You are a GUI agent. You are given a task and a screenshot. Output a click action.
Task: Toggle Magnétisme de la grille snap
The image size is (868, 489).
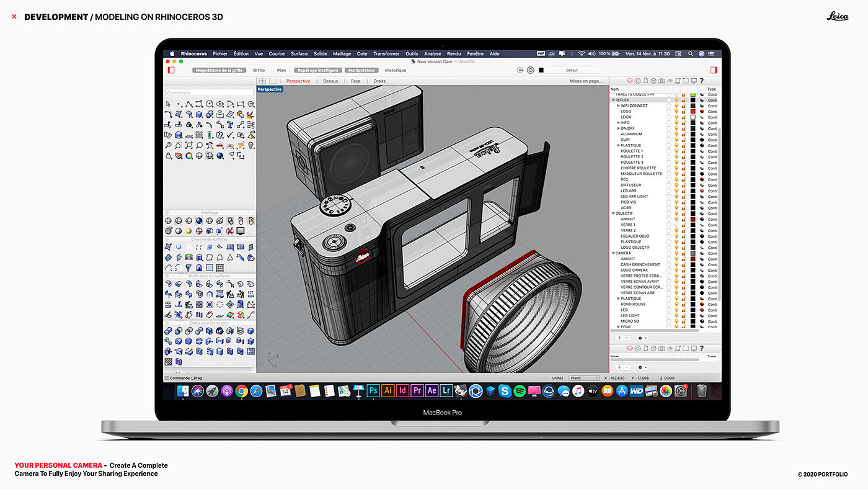(x=219, y=70)
